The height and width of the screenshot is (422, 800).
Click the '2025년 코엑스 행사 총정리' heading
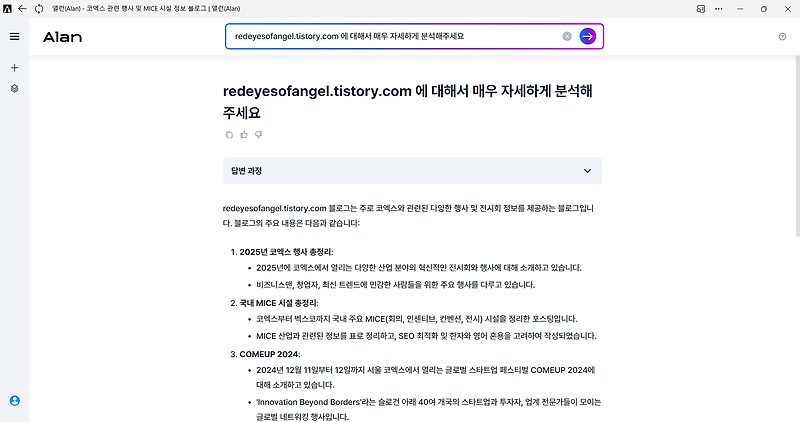(x=286, y=252)
